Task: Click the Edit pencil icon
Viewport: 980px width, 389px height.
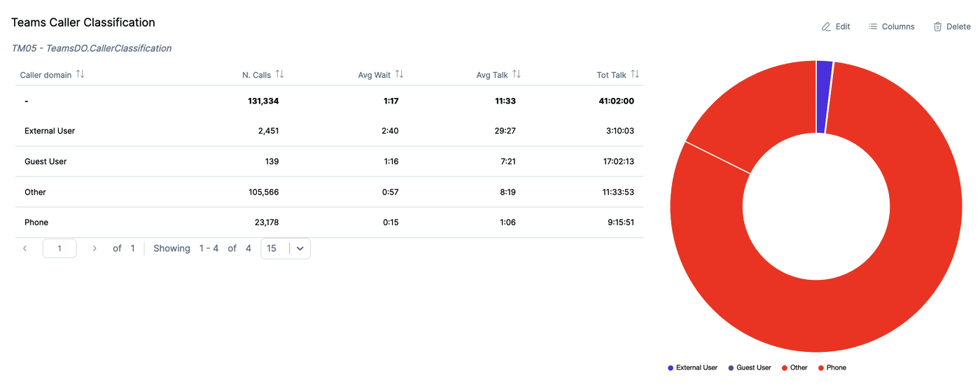Action: (826, 27)
